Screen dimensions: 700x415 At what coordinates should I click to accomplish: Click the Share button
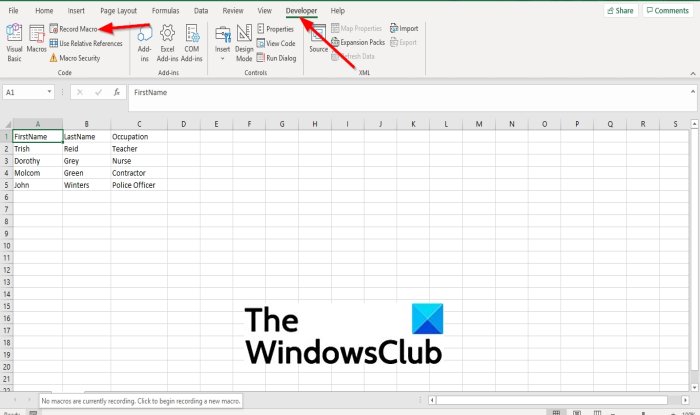pos(621,10)
